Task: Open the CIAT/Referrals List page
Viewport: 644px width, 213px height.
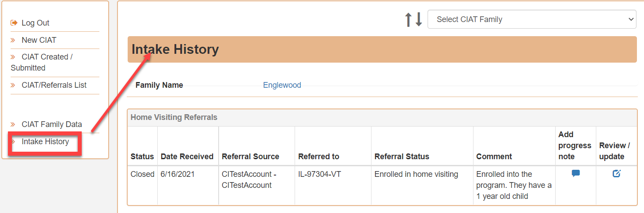Action: [54, 85]
